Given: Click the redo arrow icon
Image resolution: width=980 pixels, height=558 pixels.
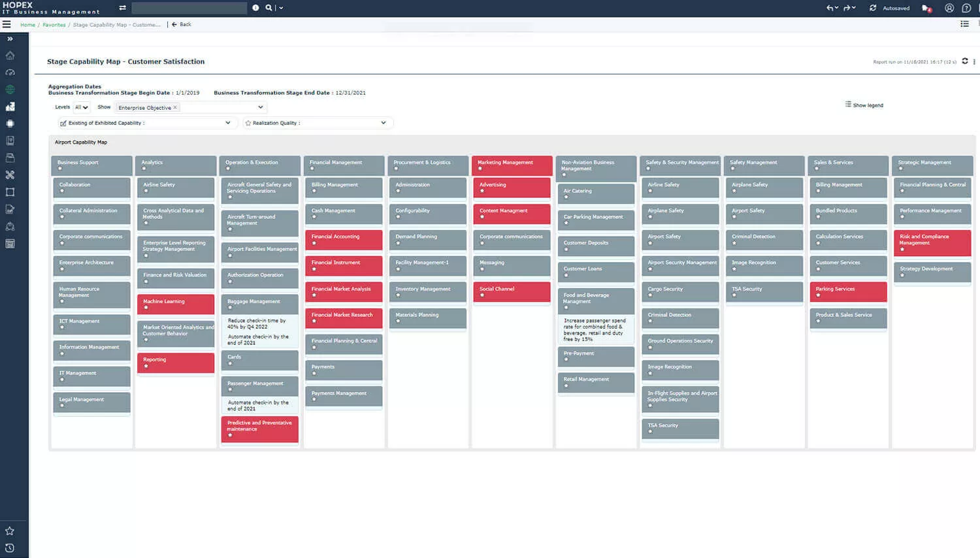Looking at the screenshot, I should 847,8.
